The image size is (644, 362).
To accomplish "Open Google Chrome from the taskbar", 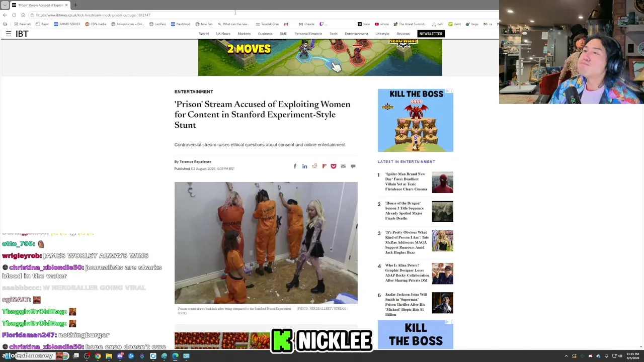I will point(98,356).
